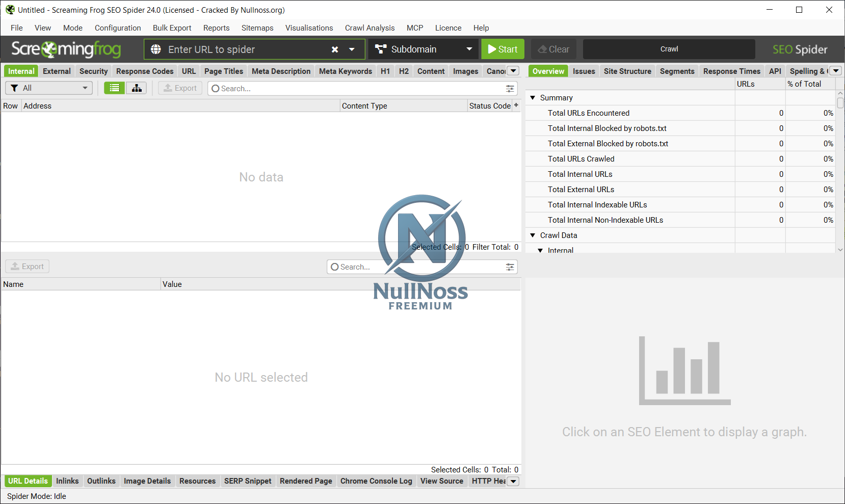Open the Licence menu

pyautogui.click(x=448, y=28)
